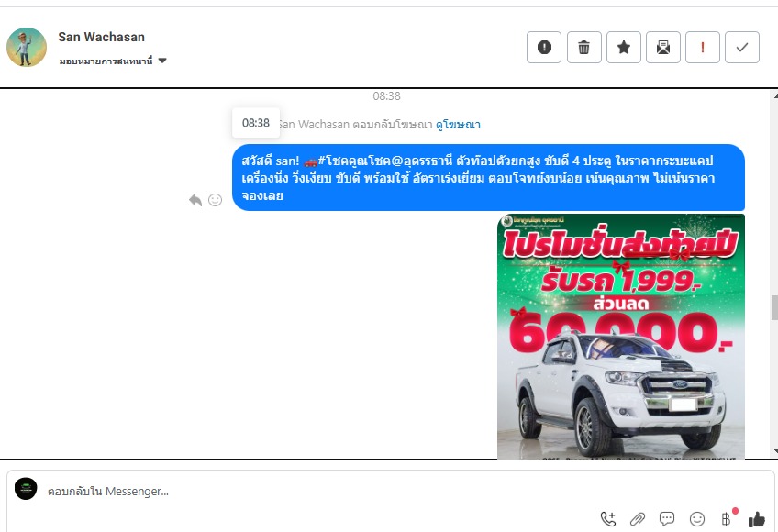The height and width of the screenshot is (532, 778).
Task: Reply to the blue message bubble
Action: [x=195, y=200]
